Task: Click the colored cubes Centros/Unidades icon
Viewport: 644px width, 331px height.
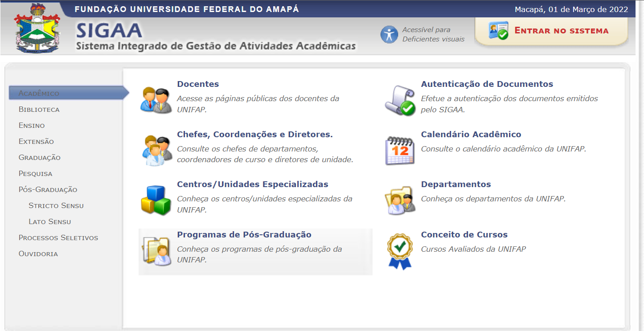Action: point(156,200)
